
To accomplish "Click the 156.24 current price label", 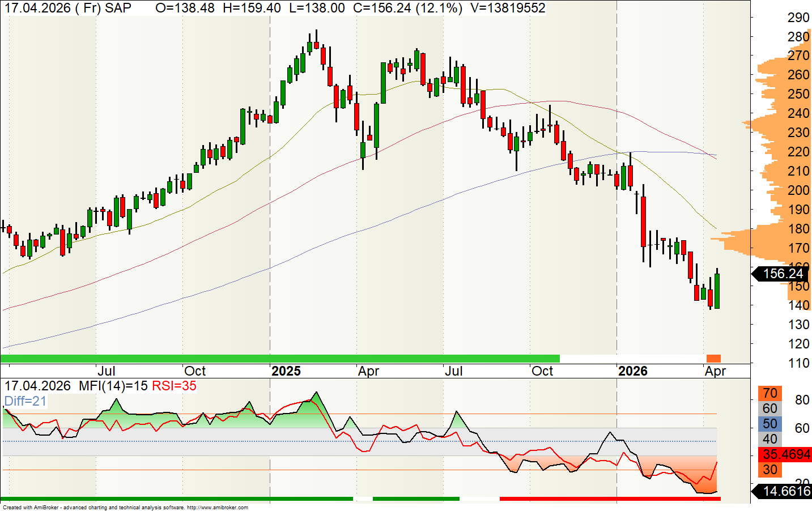I will pyautogui.click(x=783, y=274).
